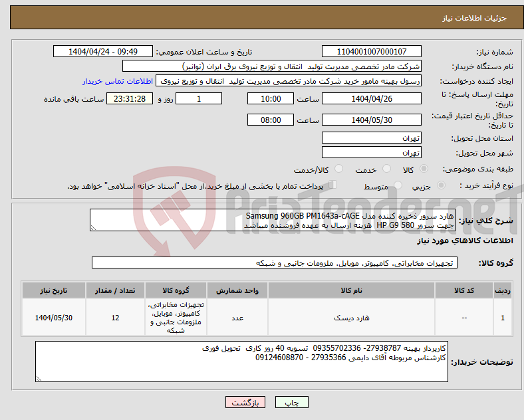Click the unit cell عدد
The width and height of the screenshot is (524, 420).
pyautogui.click(x=237, y=318)
